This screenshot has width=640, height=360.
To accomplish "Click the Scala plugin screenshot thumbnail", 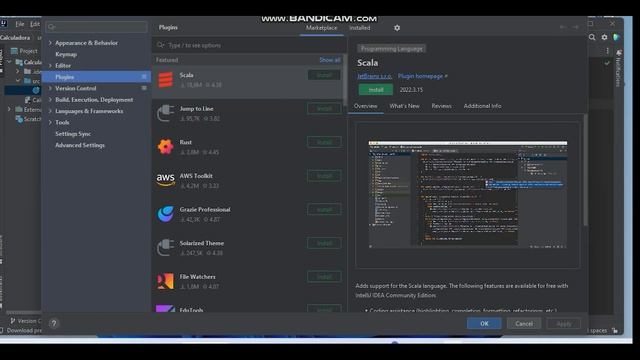I will [x=468, y=194].
